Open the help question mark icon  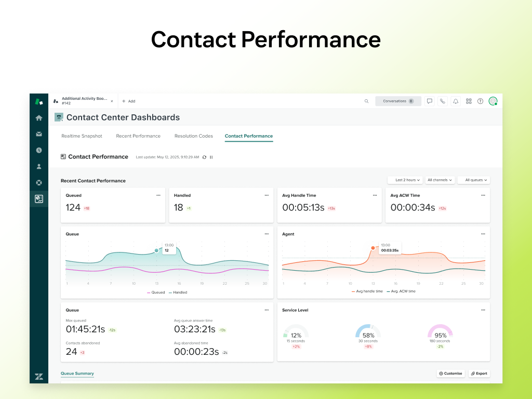pyautogui.click(x=480, y=101)
